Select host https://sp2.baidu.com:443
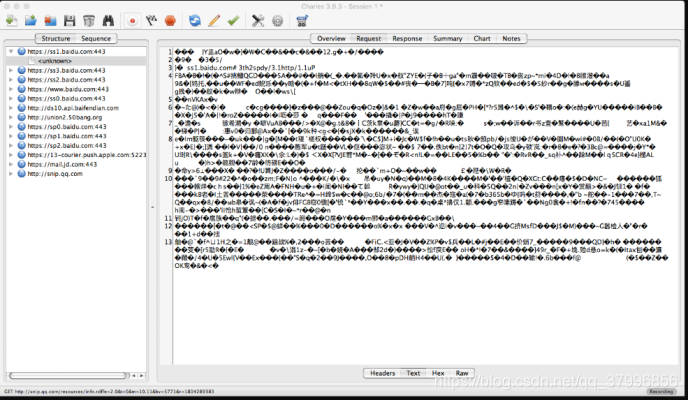 (x=67, y=146)
